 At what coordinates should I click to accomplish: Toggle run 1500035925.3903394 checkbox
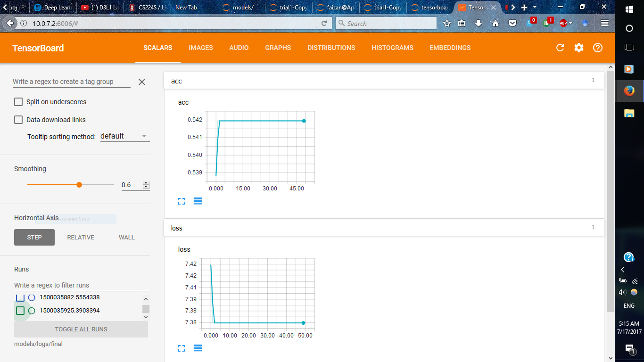[20, 311]
